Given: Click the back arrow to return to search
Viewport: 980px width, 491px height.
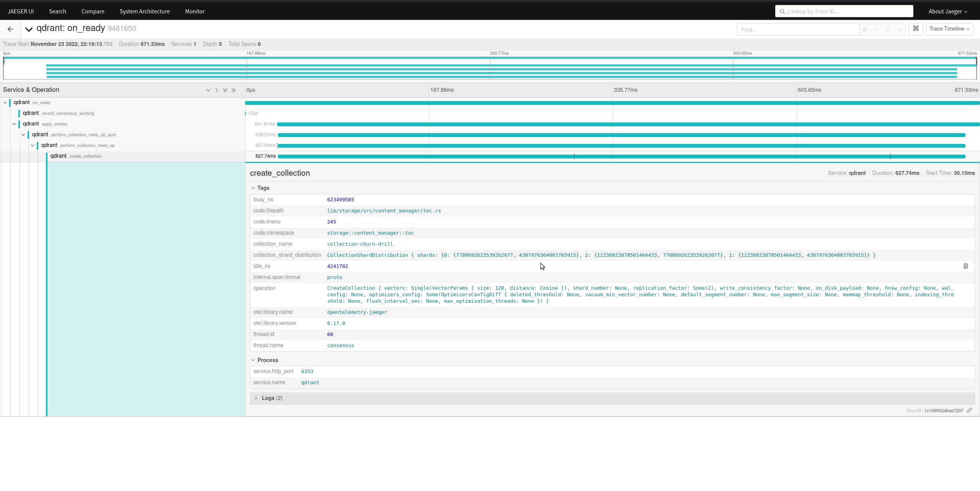Looking at the screenshot, I should coord(10,29).
